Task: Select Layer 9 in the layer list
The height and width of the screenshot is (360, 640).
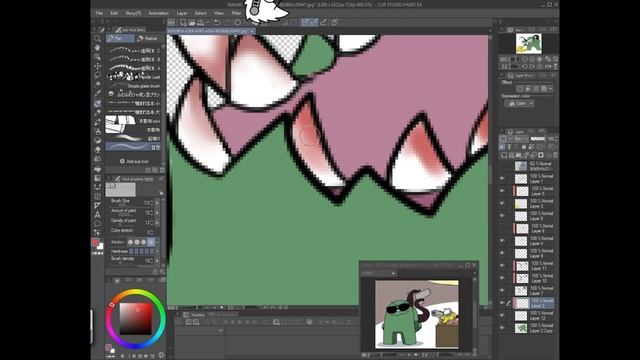Action: pos(533,253)
